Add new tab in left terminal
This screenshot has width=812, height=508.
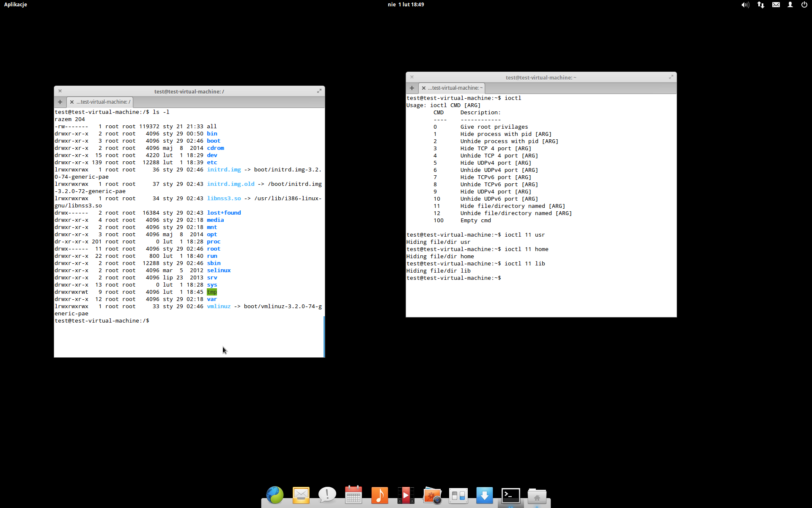pos(60,102)
